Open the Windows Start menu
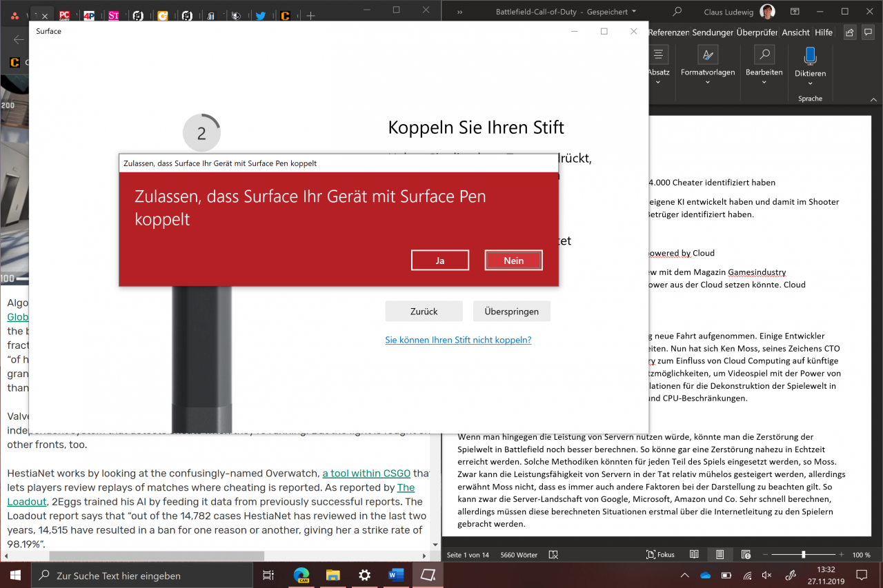Viewport: 883px width, 588px height. click(x=15, y=575)
